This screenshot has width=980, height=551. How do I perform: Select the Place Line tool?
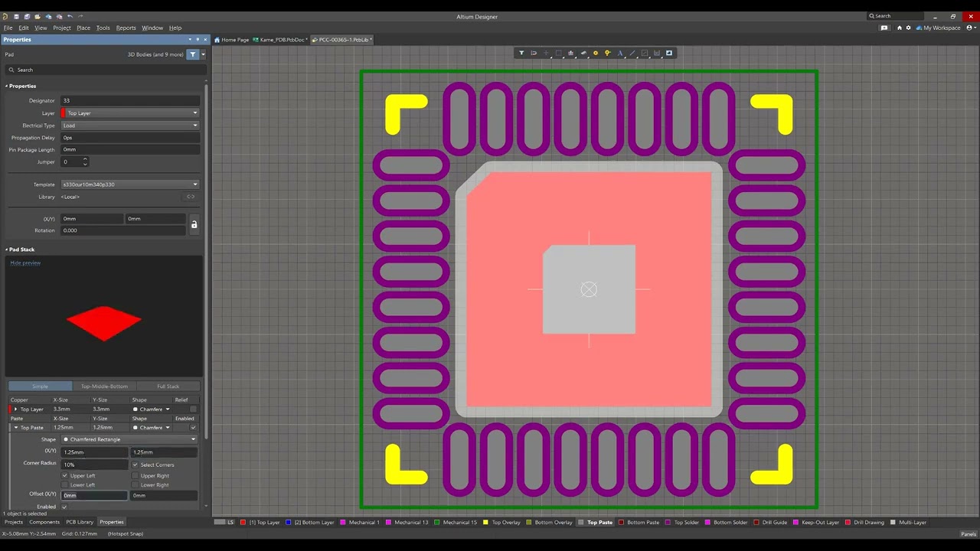coord(632,53)
